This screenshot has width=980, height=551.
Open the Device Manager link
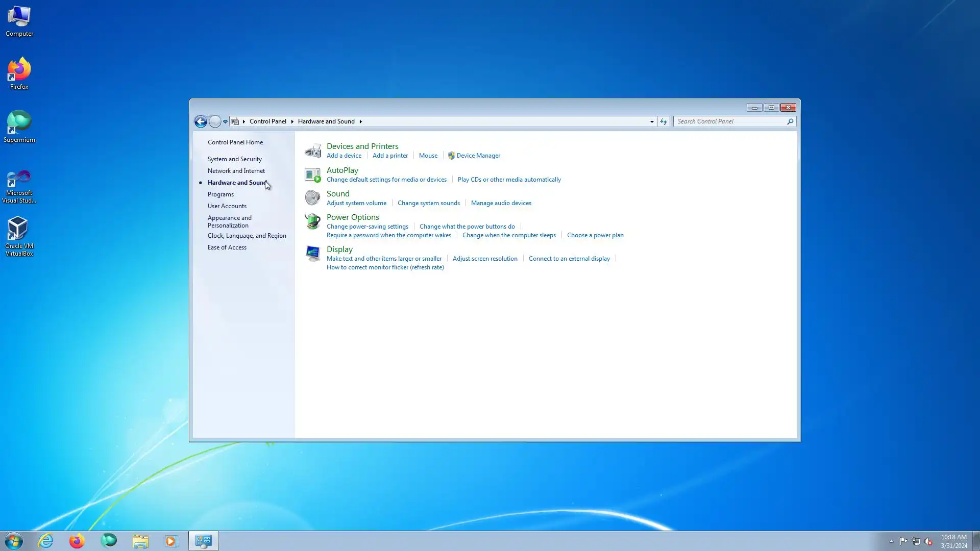(x=478, y=156)
